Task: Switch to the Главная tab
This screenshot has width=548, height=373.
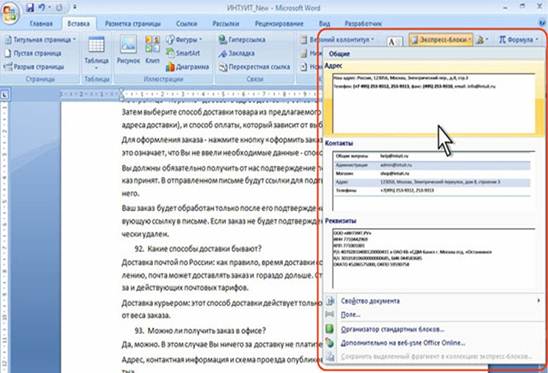Action: (x=41, y=23)
